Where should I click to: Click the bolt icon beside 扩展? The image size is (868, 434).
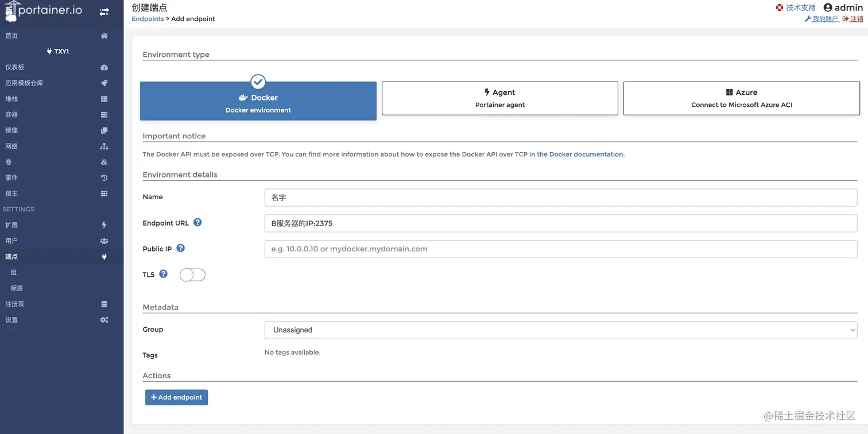point(104,225)
